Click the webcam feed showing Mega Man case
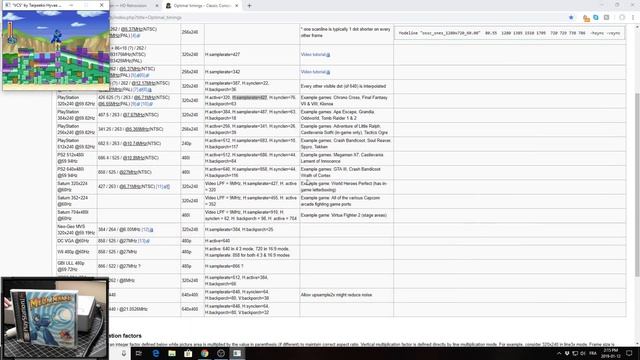The image size is (640, 360). coord(55,318)
